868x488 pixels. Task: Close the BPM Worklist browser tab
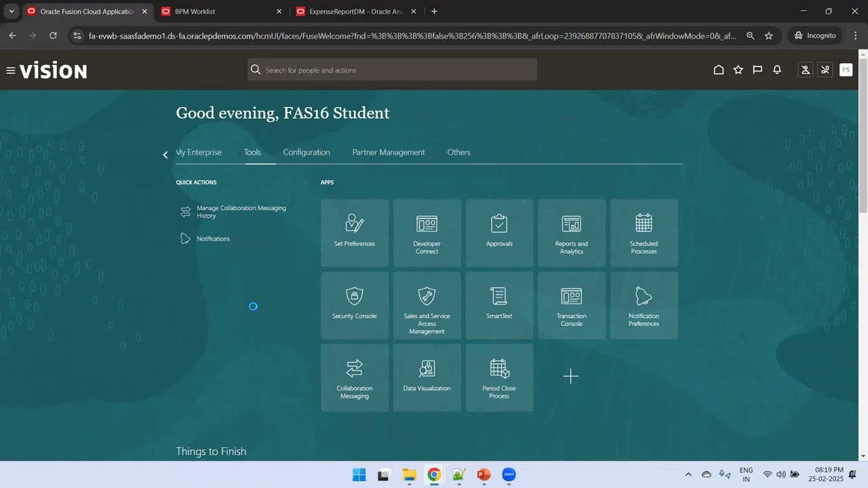(279, 12)
